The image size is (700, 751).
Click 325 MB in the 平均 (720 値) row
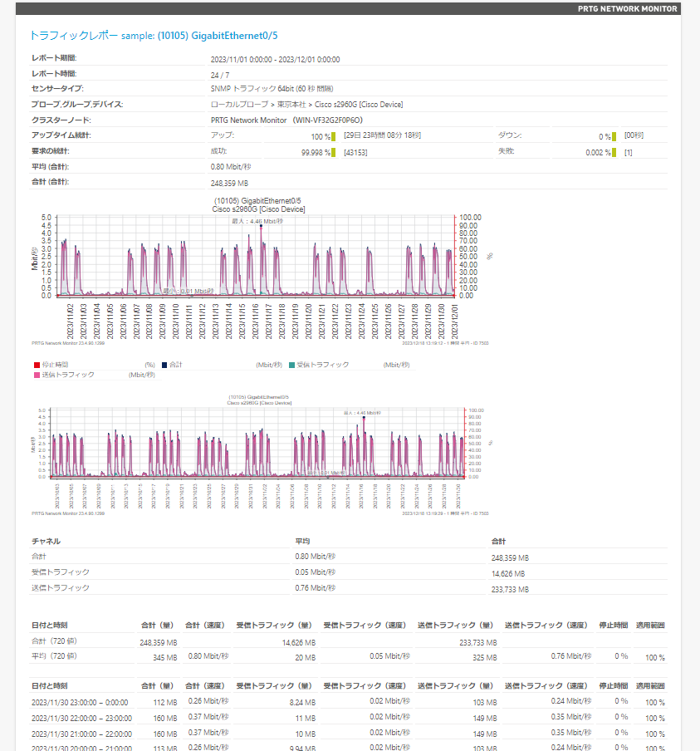point(485,658)
